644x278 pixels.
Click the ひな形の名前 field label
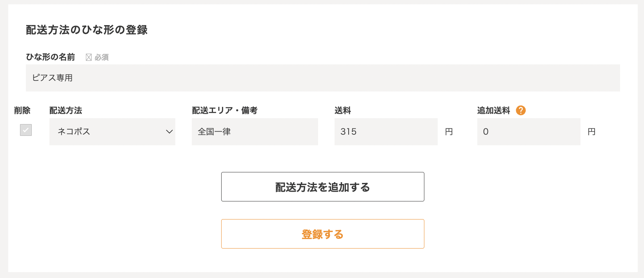(x=51, y=57)
